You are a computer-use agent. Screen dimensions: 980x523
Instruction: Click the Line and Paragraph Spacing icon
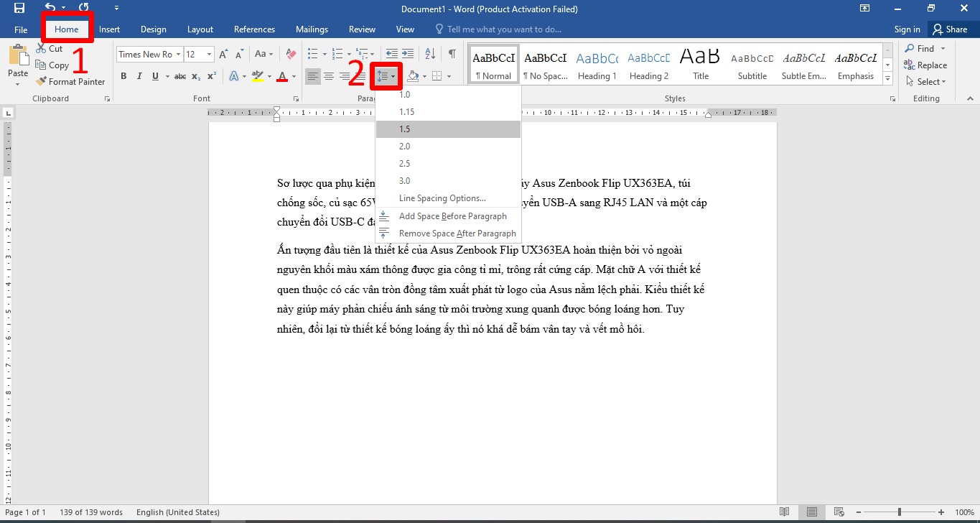(x=383, y=76)
